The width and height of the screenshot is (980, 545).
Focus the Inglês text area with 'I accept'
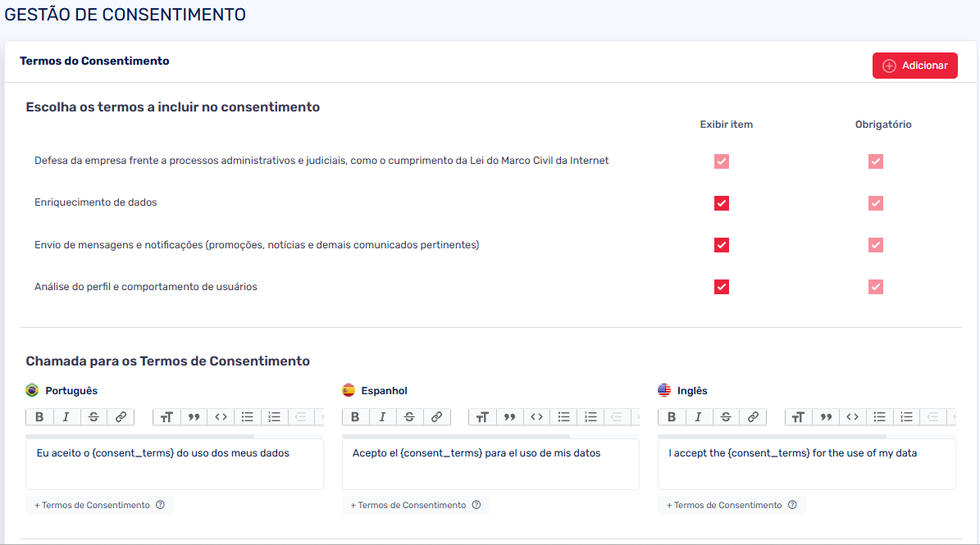click(x=806, y=464)
